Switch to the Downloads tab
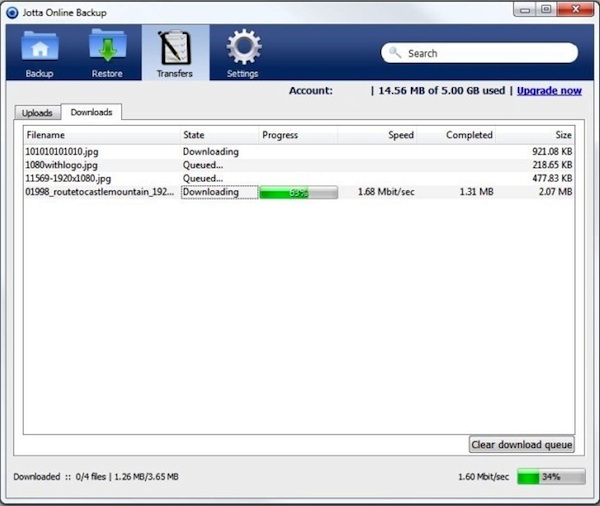600x506 pixels. [91, 112]
